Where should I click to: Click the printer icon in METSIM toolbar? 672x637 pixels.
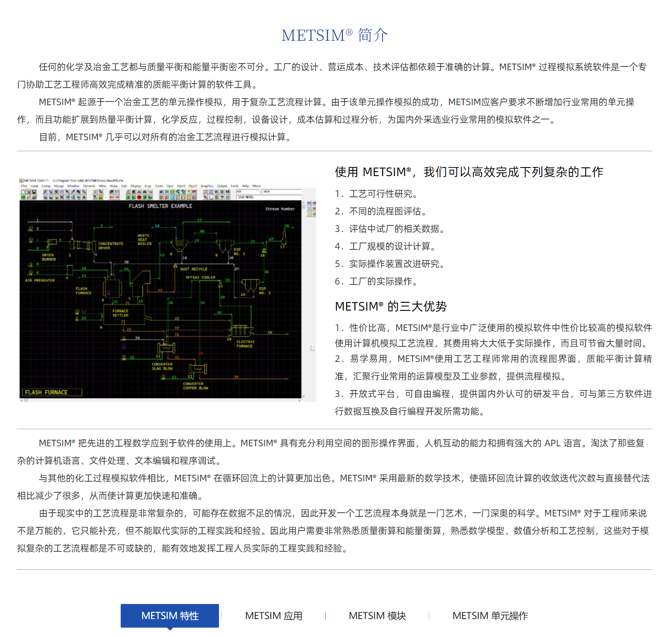[x=34, y=197]
